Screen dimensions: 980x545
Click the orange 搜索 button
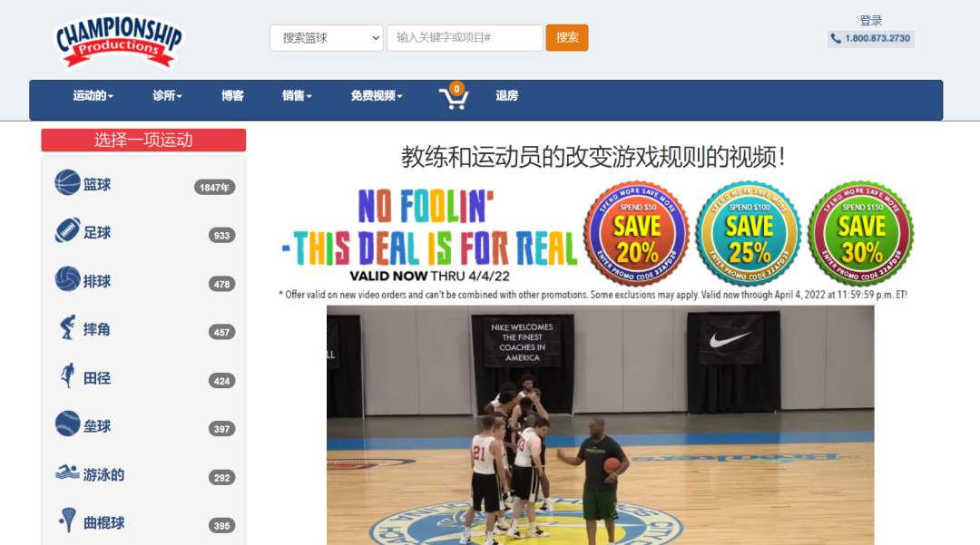pyautogui.click(x=567, y=38)
